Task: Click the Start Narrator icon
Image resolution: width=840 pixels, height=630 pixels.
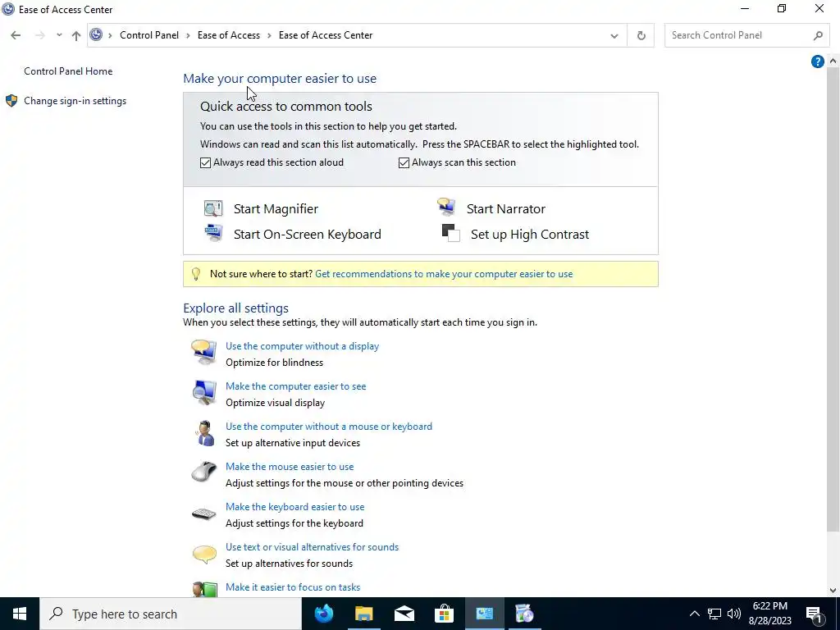Action: [446, 207]
